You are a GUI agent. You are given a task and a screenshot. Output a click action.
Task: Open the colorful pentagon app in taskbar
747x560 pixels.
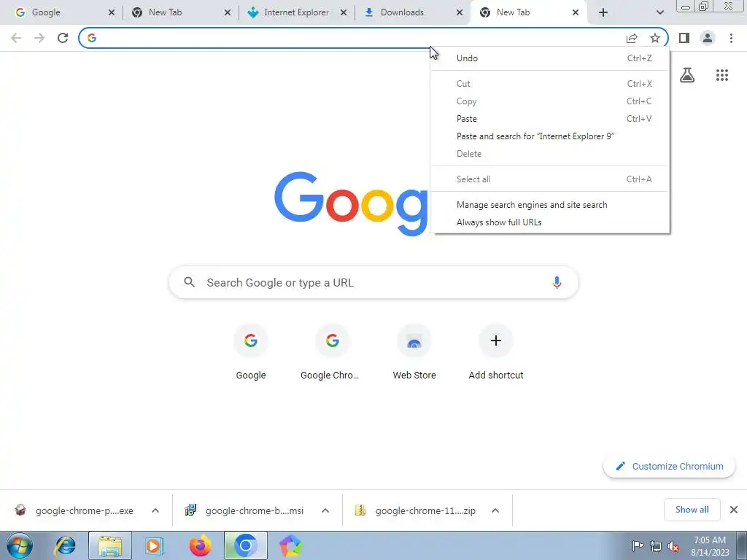290,545
